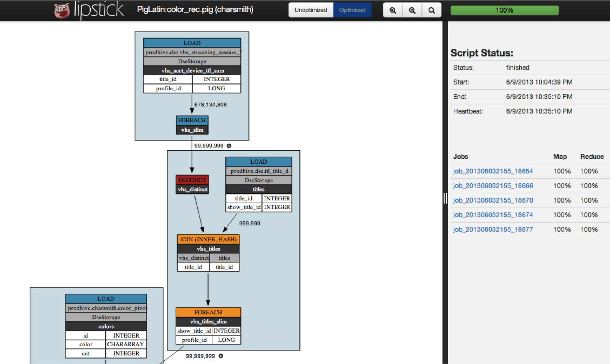Click the zoom out magnifier icon

click(x=412, y=10)
